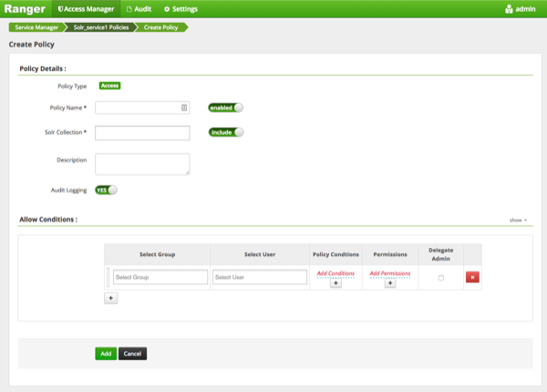Toggle the policy enabled switch

226,108
